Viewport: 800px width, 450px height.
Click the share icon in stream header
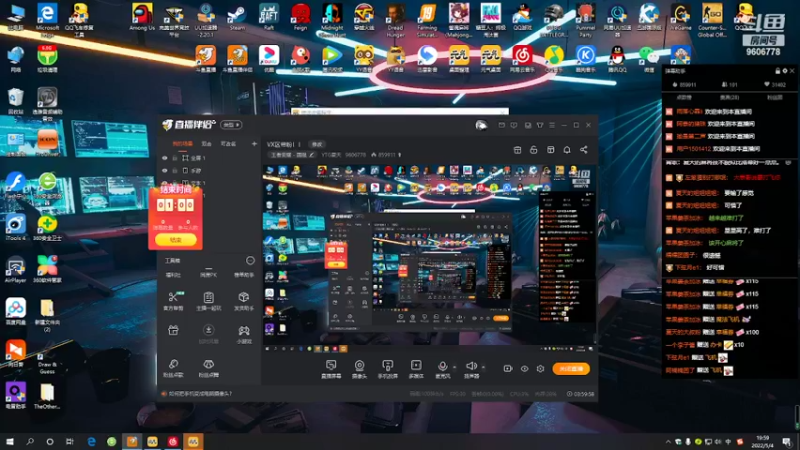point(583,149)
